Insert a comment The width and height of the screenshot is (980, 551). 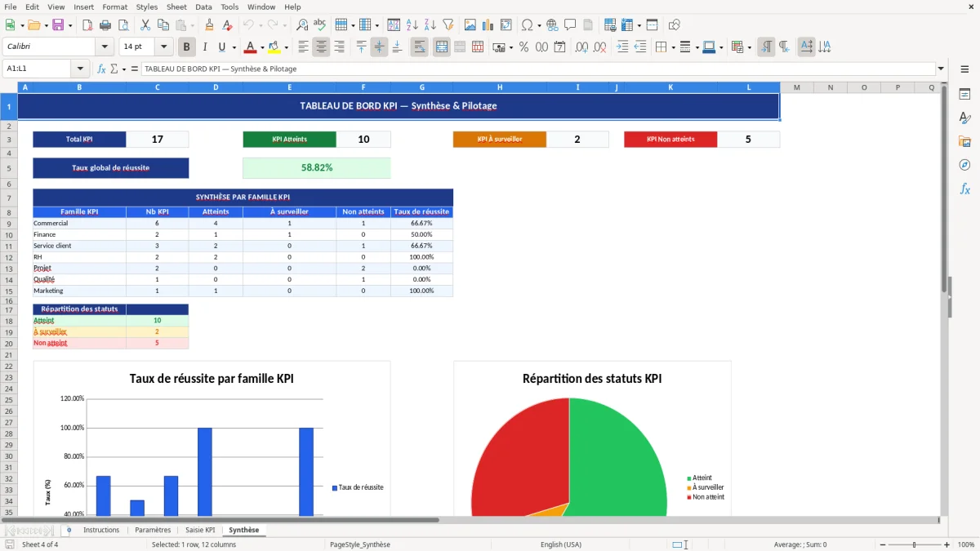click(570, 24)
